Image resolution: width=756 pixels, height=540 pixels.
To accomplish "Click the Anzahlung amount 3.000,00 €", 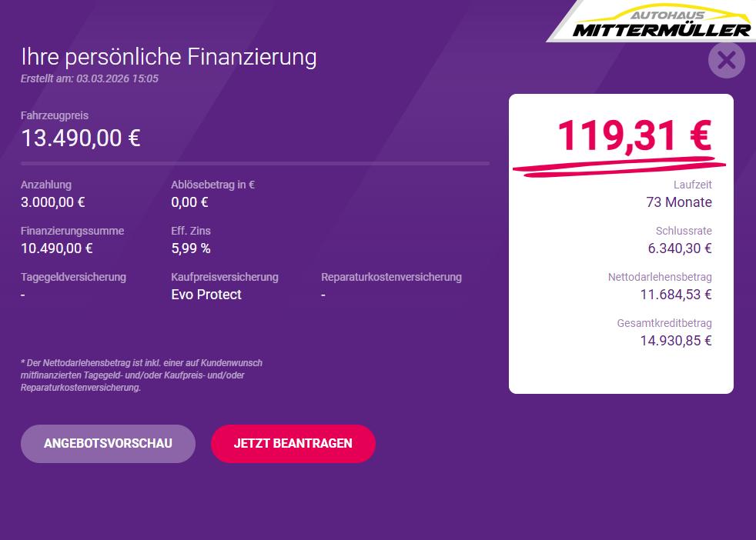I will [x=53, y=202].
